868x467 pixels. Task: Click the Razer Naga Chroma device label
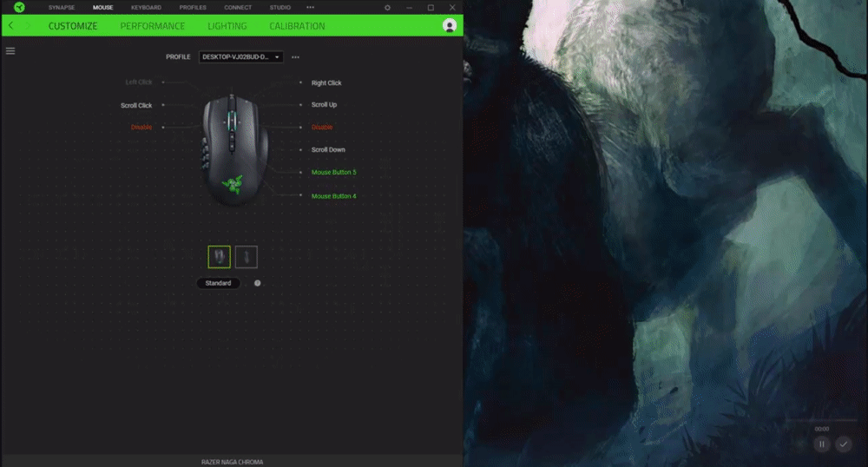(232, 462)
